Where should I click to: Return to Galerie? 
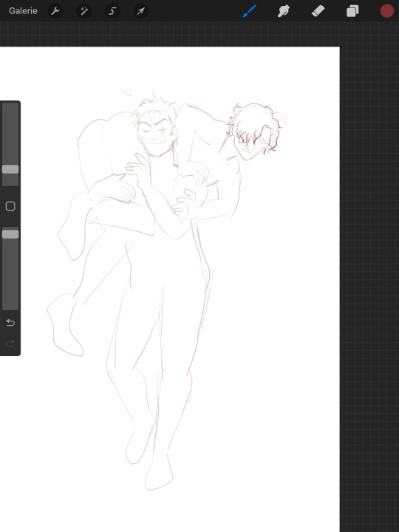point(23,11)
